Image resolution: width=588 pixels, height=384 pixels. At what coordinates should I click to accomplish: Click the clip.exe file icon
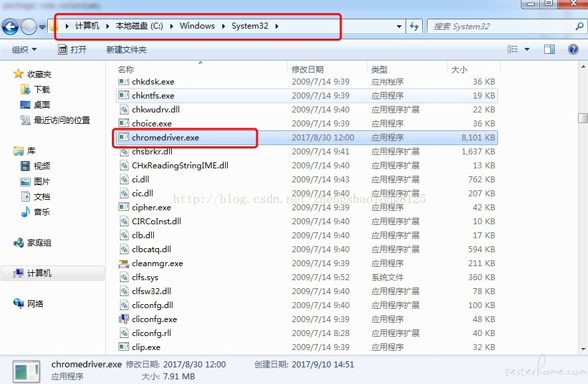pos(124,347)
